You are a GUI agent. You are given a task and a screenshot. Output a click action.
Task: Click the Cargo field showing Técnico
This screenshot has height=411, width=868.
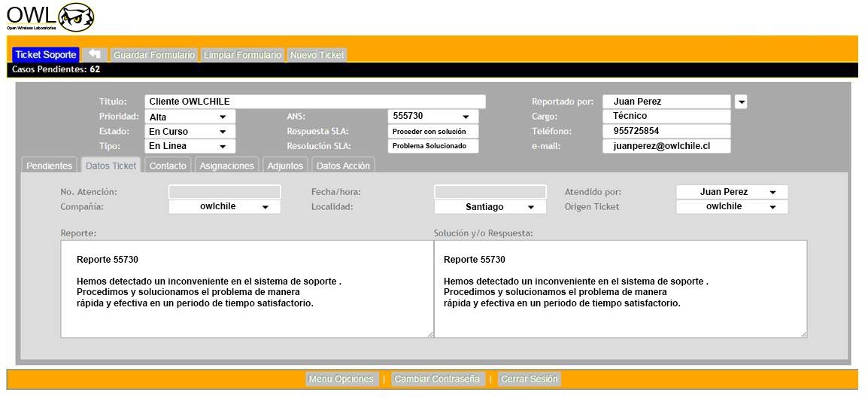coord(666,117)
